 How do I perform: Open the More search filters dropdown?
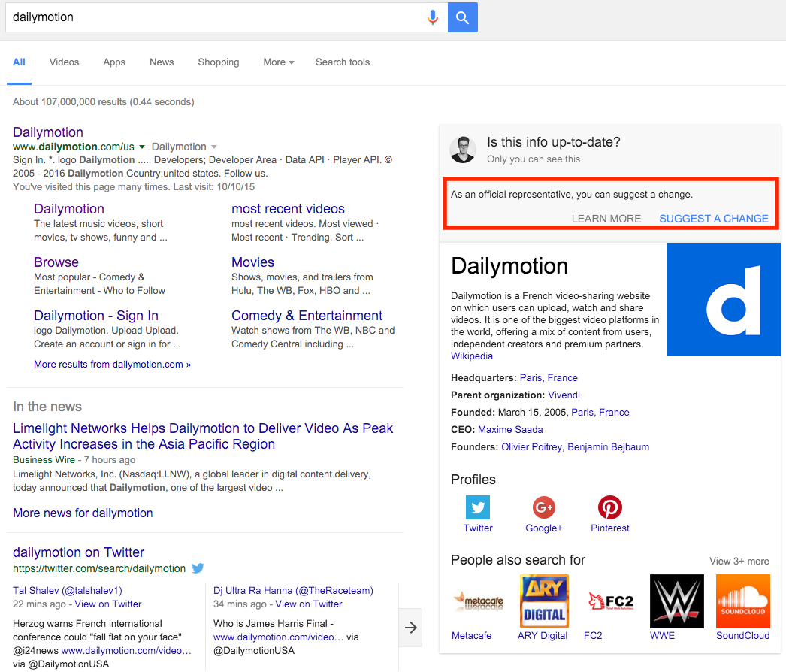point(279,62)
